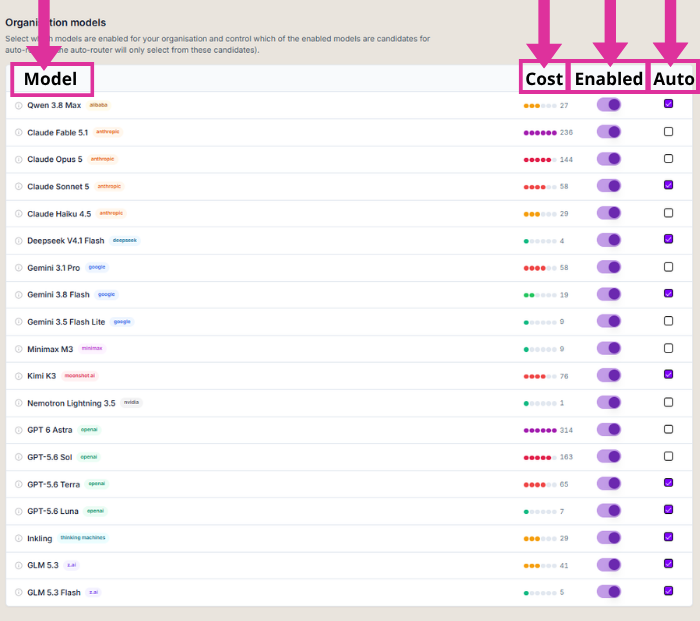Click the thinking machines provider tag

click(83, 538)
